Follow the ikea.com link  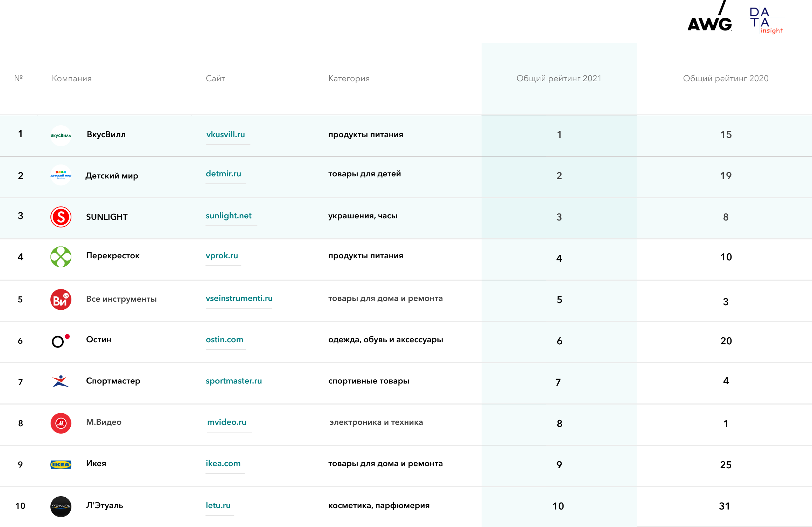pyautogui.click(x=223, y=463)
